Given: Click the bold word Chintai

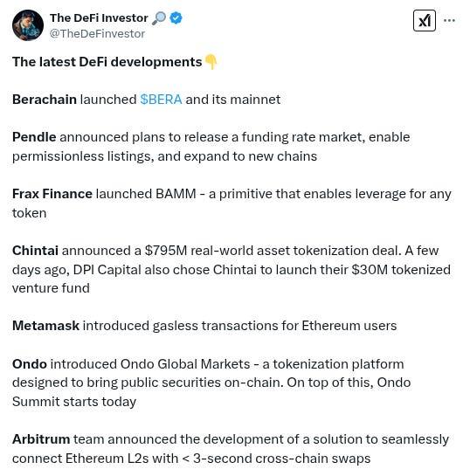Looking at the screenshot, I should (35, 251).
